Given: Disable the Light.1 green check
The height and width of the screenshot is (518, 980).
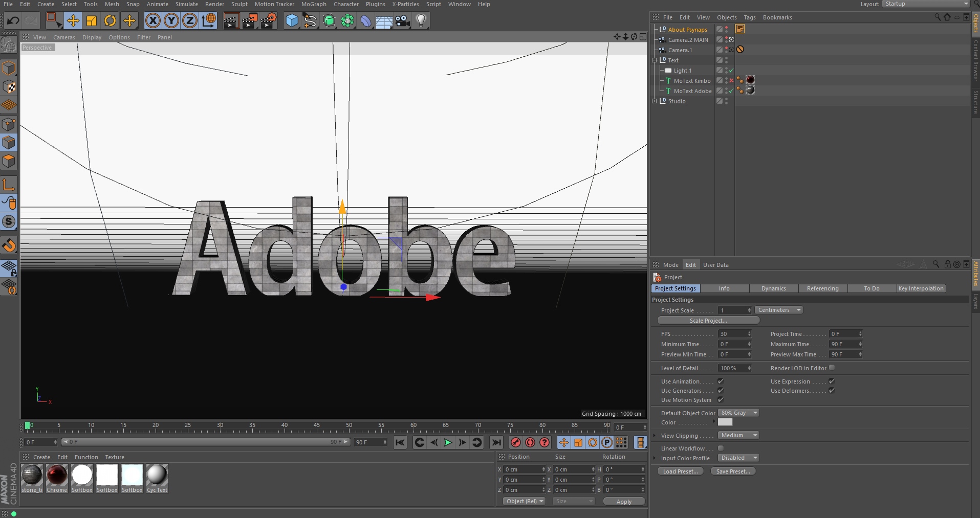Looking at the screenshot, I should tap(731, 71).
